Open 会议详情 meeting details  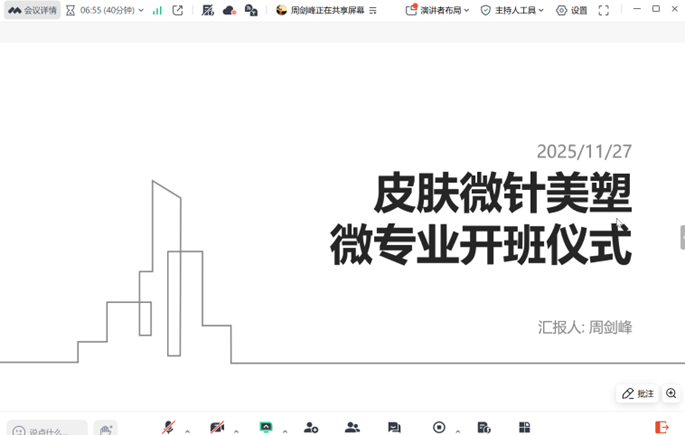click(x=32, y=10)
